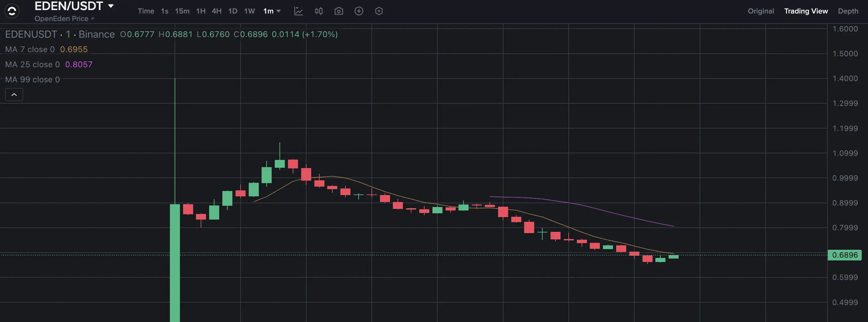Select the 1D timeframe
The image size is (868, 322).
click(233, 11)
